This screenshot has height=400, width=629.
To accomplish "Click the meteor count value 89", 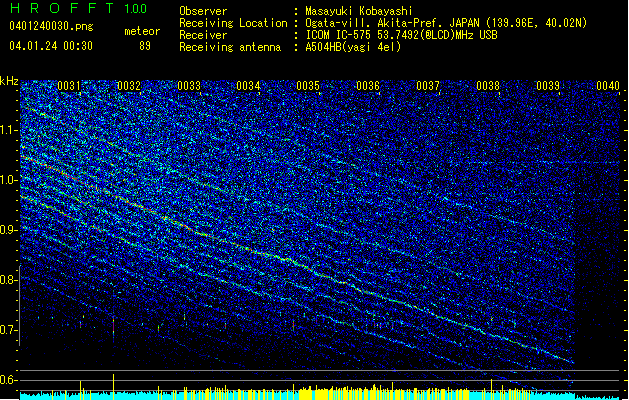I will 145,46.
